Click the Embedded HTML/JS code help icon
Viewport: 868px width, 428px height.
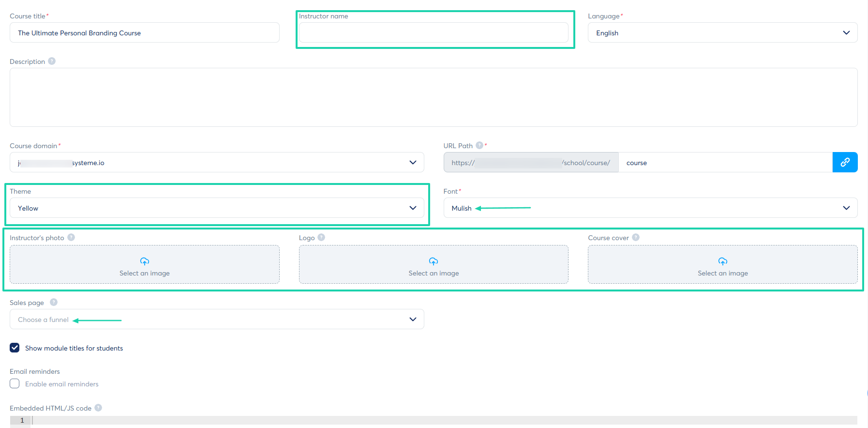(x=98, y=408)
